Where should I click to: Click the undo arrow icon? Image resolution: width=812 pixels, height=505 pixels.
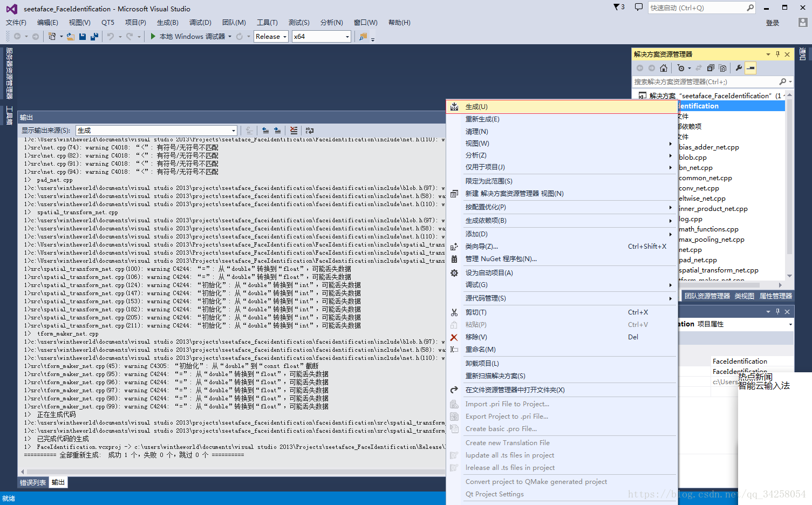pos(111,36)
